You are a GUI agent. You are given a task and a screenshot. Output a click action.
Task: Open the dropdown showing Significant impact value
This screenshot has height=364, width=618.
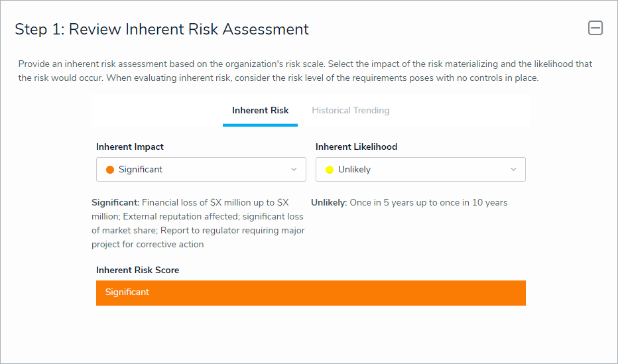click(x=200, y=170)
